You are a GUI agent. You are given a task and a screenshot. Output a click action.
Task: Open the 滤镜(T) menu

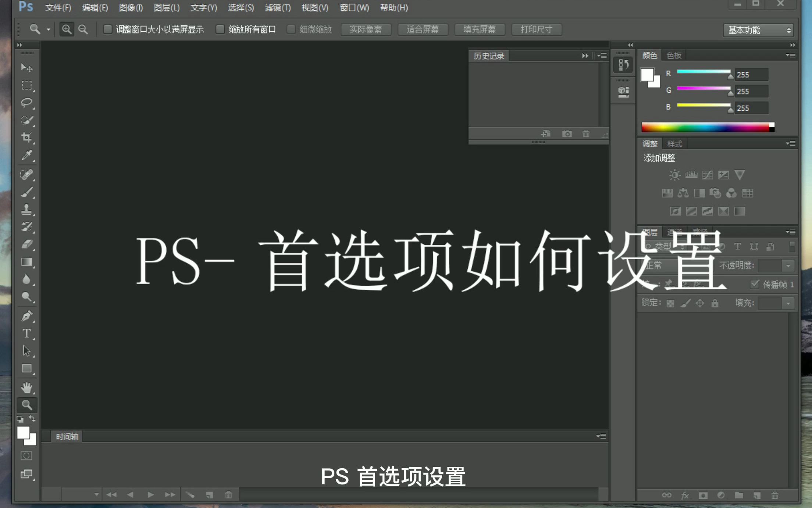coord(278,7)
